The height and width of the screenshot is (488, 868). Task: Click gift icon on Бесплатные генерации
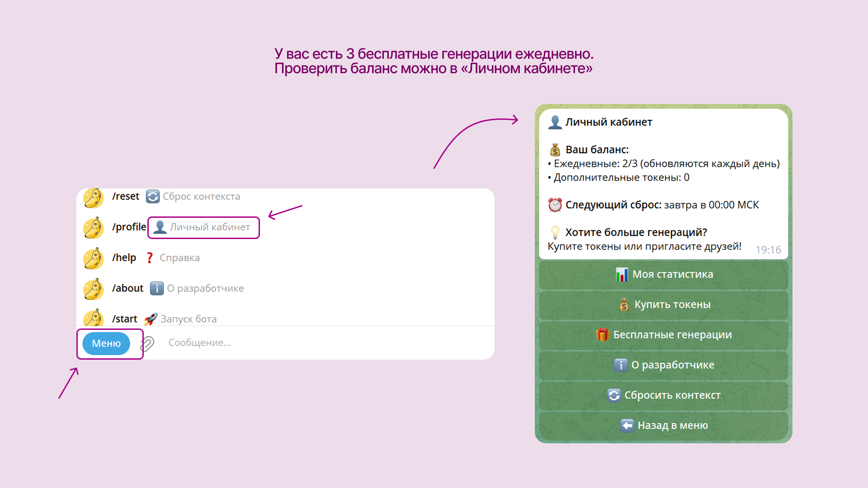click(602, 335)
